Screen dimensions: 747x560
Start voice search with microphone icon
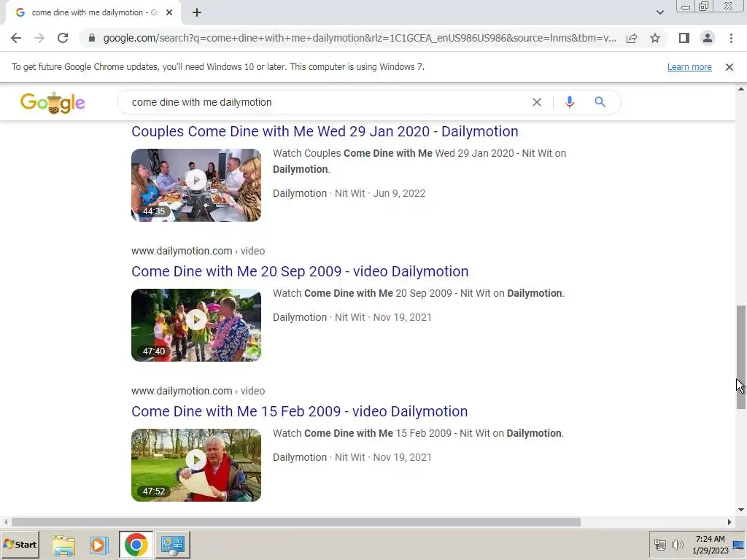click(x=569, y=102)
